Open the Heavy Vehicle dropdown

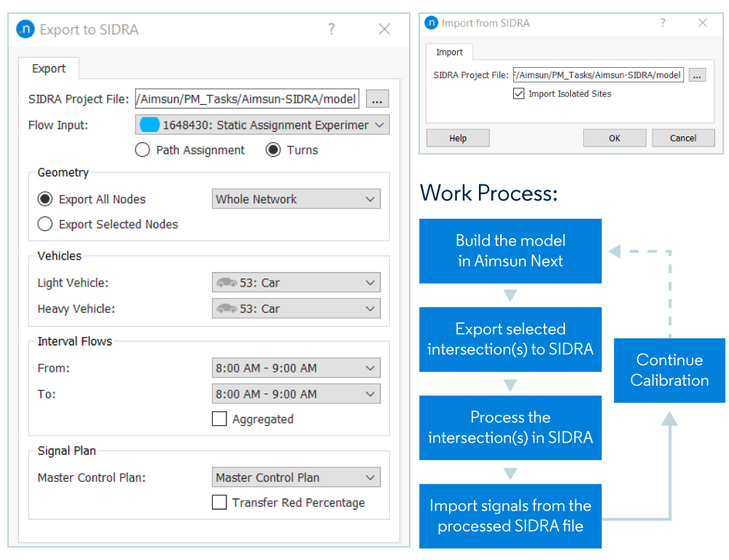(296, 309)
